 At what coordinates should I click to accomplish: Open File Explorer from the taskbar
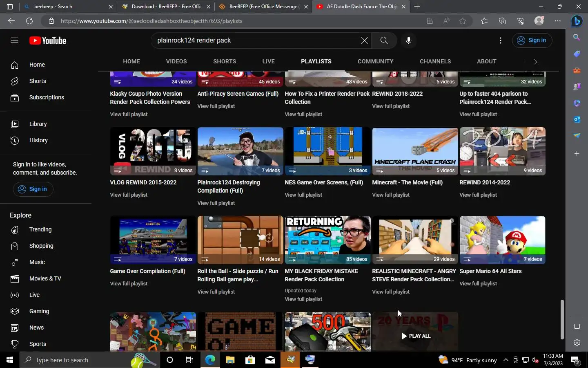230,360
